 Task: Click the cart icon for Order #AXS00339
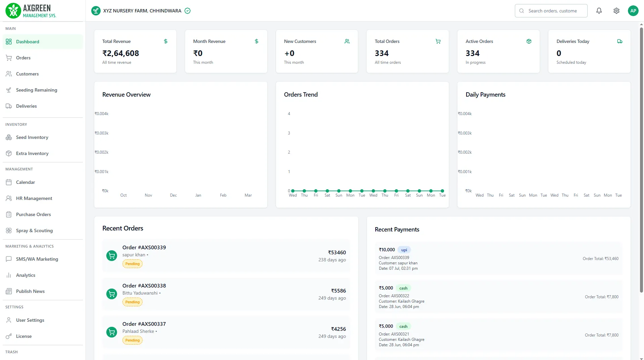point(112,256)
